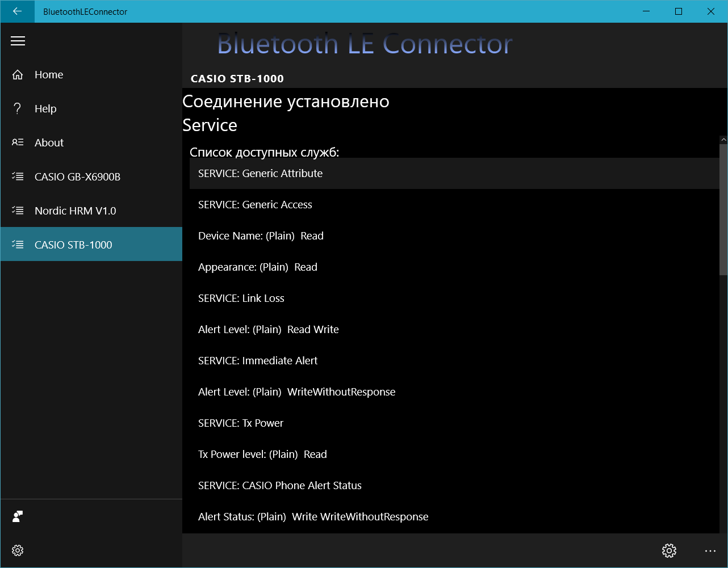Select SERVICE: Generic Attribute row

(454, 173)
